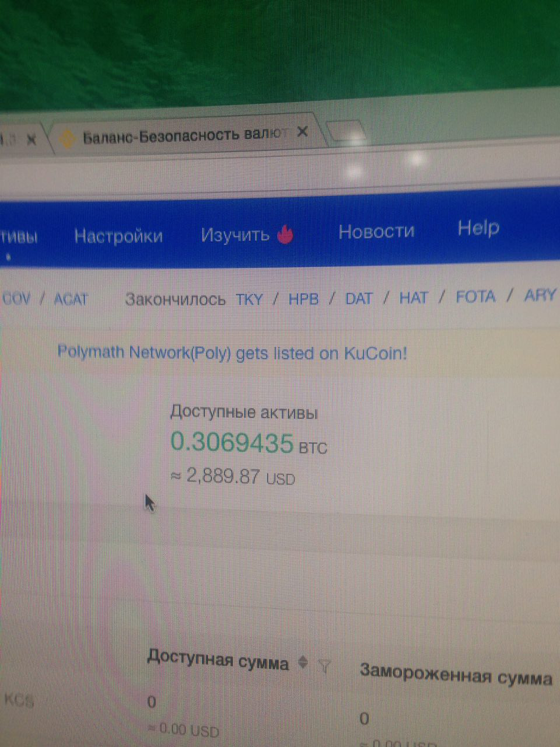This screenshot has height=747, width=560.
Task: Click the flame icon beside Изучить
Action: click(x=285, y=233)
